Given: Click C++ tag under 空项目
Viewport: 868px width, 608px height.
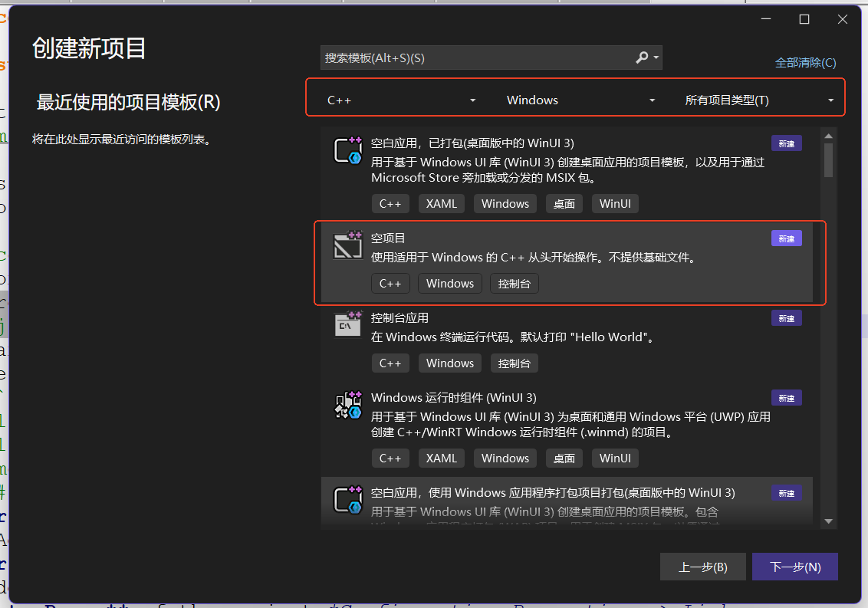Looking at the screenshot, I should 390,284.
